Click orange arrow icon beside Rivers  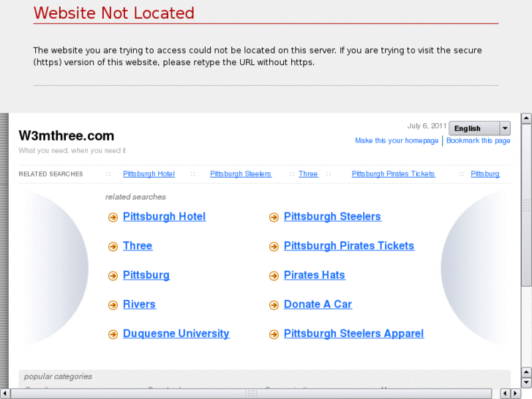pos(113,305)
